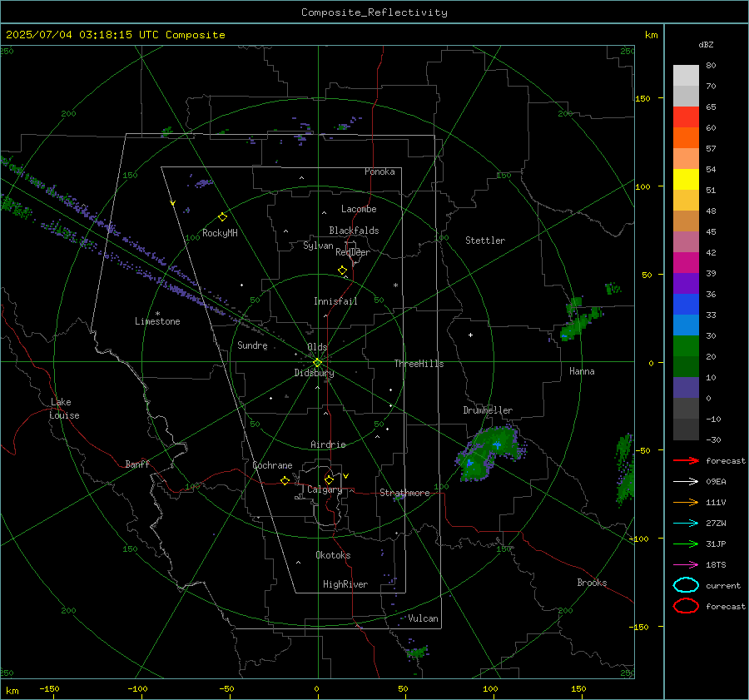
Task: Pick the pink 42-45 dBZ swatch
Action: [x=686, y=242]
